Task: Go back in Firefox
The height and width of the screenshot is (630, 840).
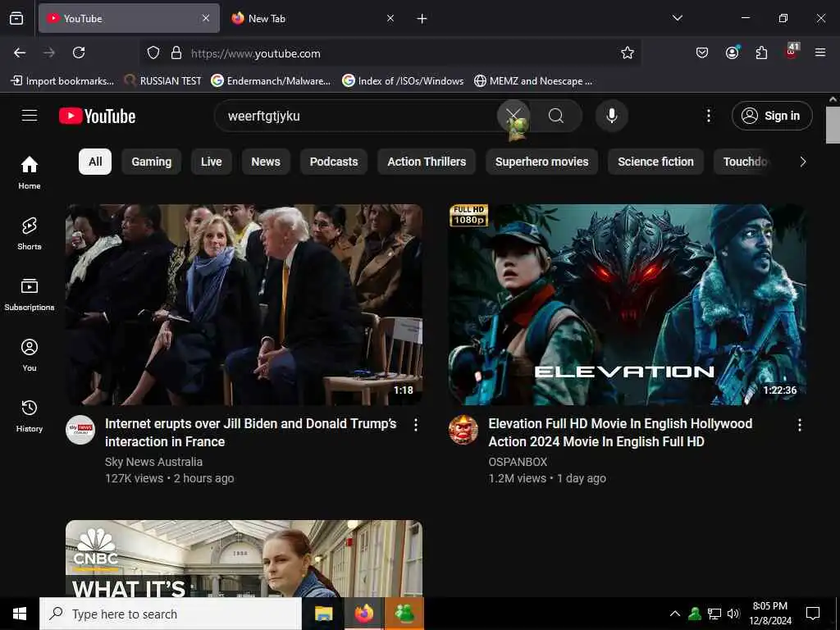Action: click(x=20, y=52)
